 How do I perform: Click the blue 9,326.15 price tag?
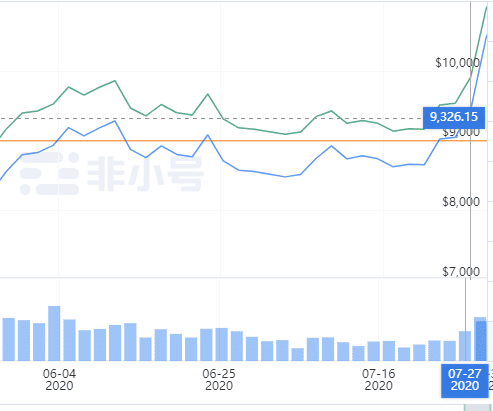(x=454, y=117)
